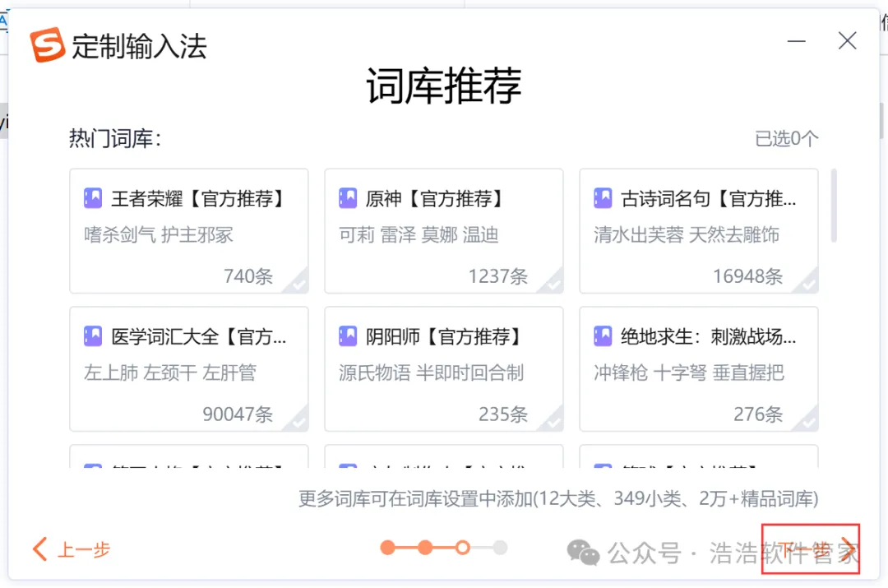Proceed with the 下一步 button
Image resolution: width=888 pixels, height=588 pixels.
(x=811, y=549)
